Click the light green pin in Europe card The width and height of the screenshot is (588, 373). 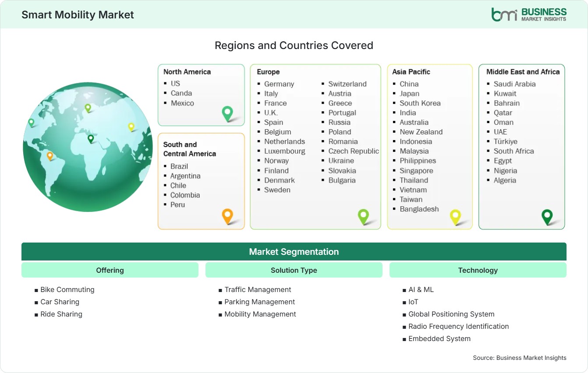[x=363, y=216]
